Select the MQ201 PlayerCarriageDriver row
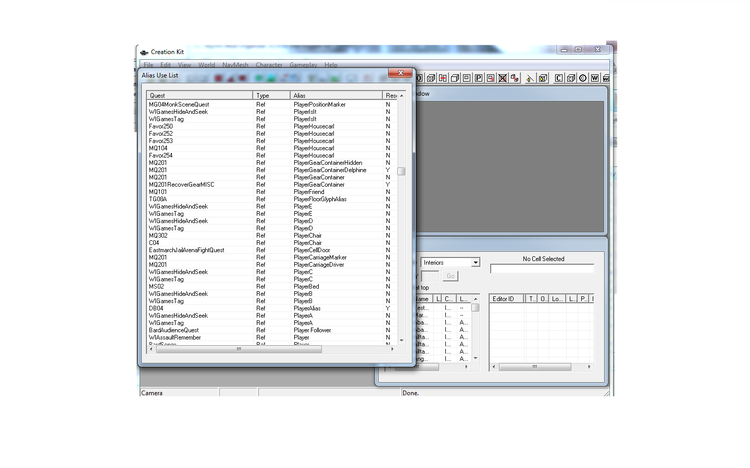 pyautogui.click(x=271, y=265)
